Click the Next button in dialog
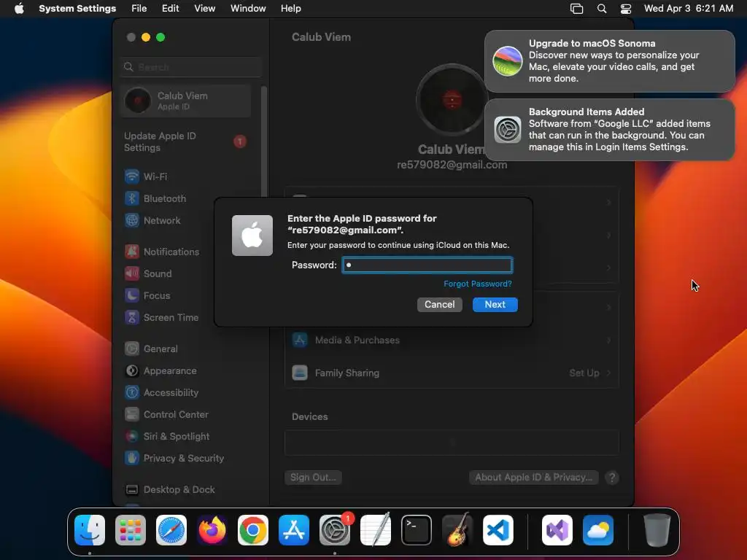This screenshot has height=560, width=747. click(495, 305)
